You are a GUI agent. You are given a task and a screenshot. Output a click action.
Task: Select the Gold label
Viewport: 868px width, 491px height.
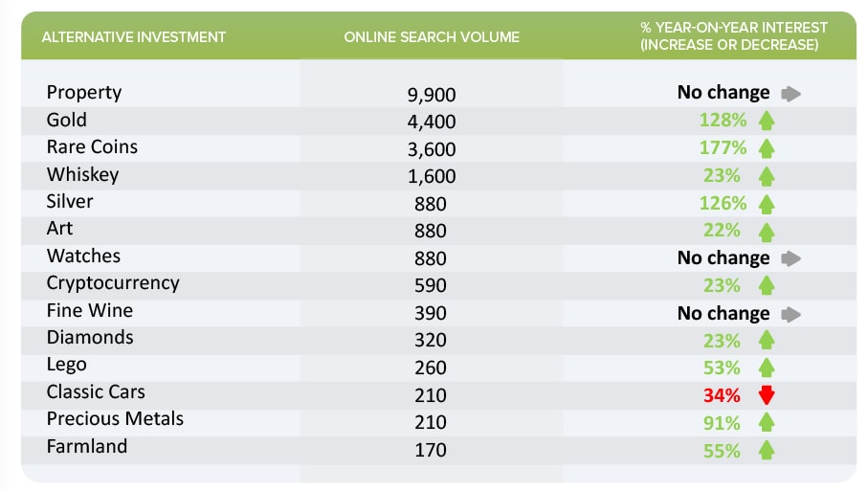click(x=66, y=120)
